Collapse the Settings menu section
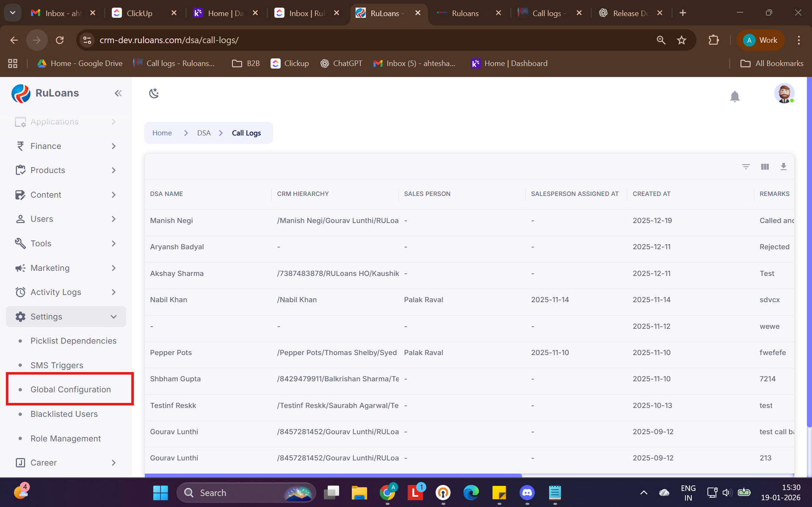The height and width of the screenshot is (507, 812). [66, 317]
